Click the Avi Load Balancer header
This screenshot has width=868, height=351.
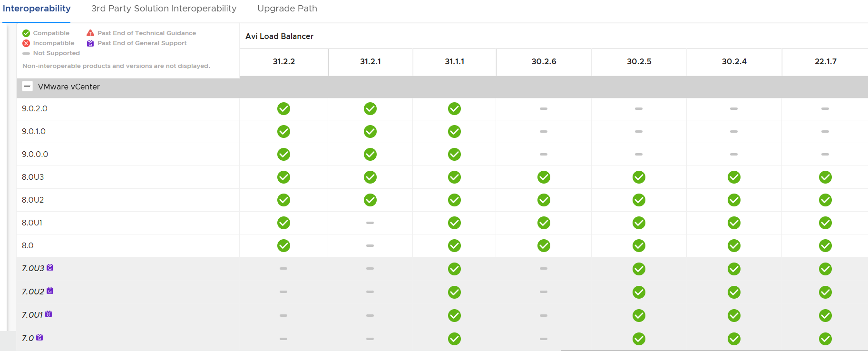279,36
